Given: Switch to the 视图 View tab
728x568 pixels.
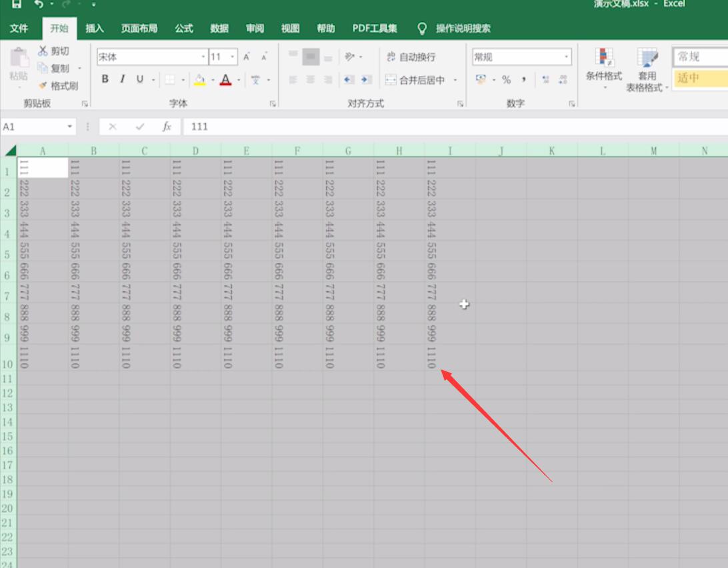Looking at the screenshot, I should click(290, 28).
